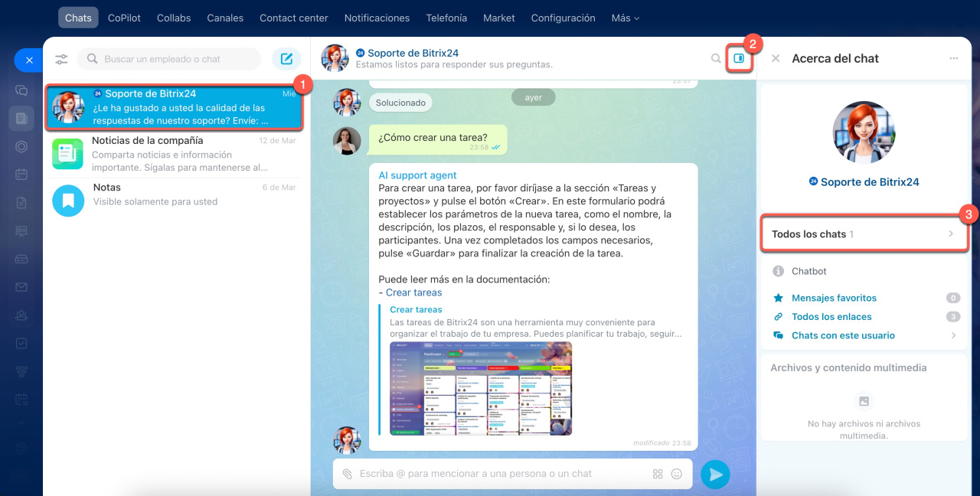
Task: Open chat list filter settings icon
Action: point(62,59)
